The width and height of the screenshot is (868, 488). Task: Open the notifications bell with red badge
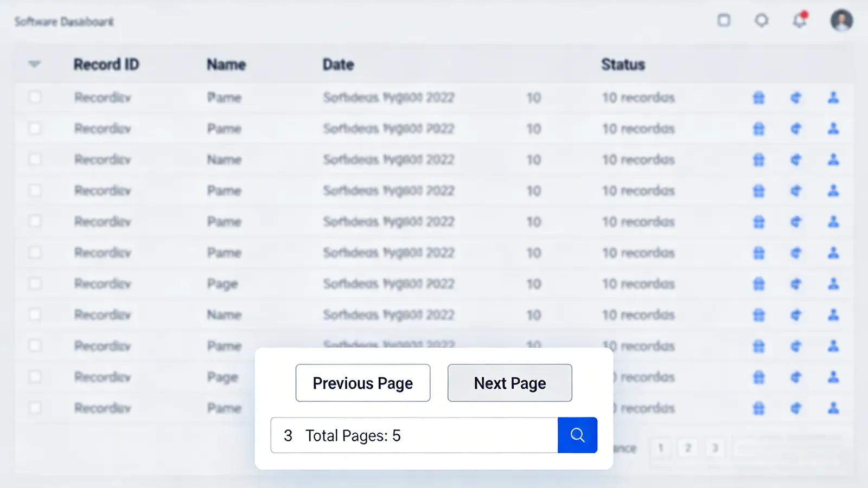[x=799, y=21]
